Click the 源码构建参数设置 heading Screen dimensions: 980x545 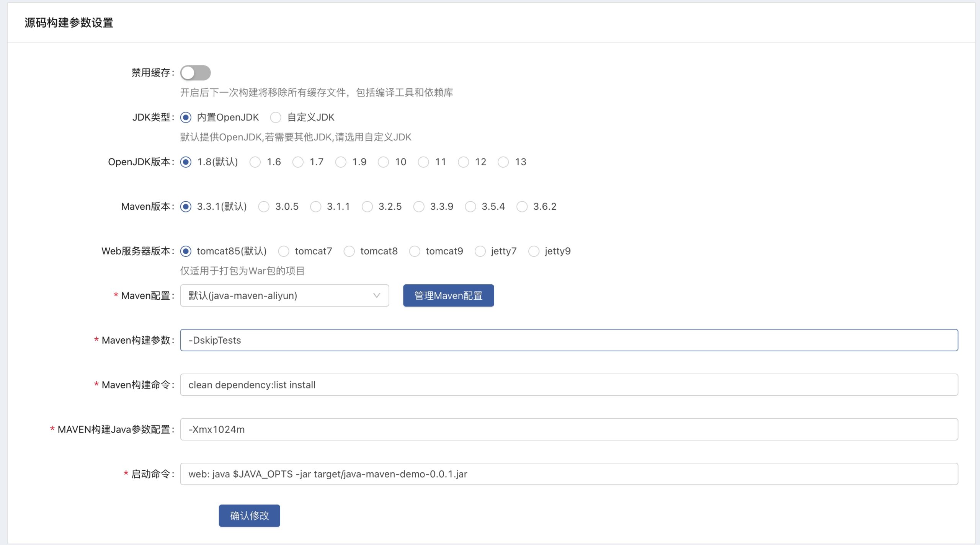[69, 23]
